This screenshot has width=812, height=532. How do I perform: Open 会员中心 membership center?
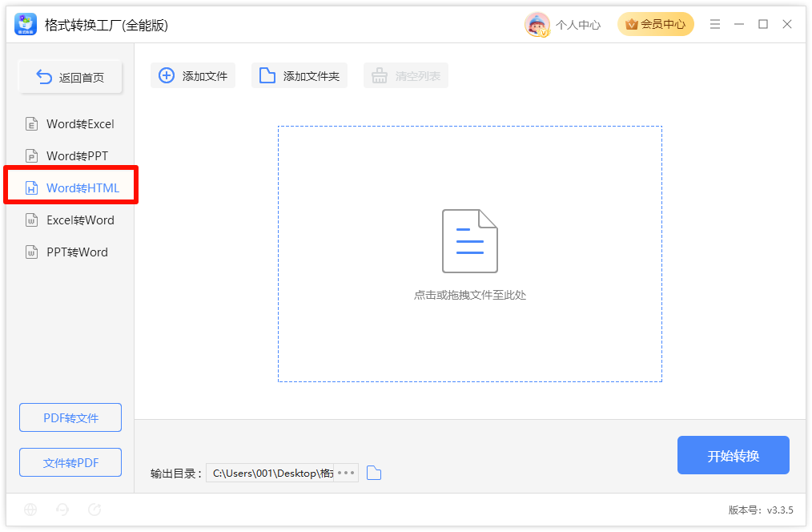tap(656, 24)
